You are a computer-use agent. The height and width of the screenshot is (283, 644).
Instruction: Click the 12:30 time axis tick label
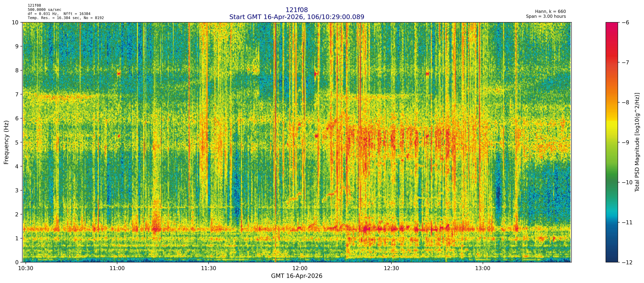(391, 269)
